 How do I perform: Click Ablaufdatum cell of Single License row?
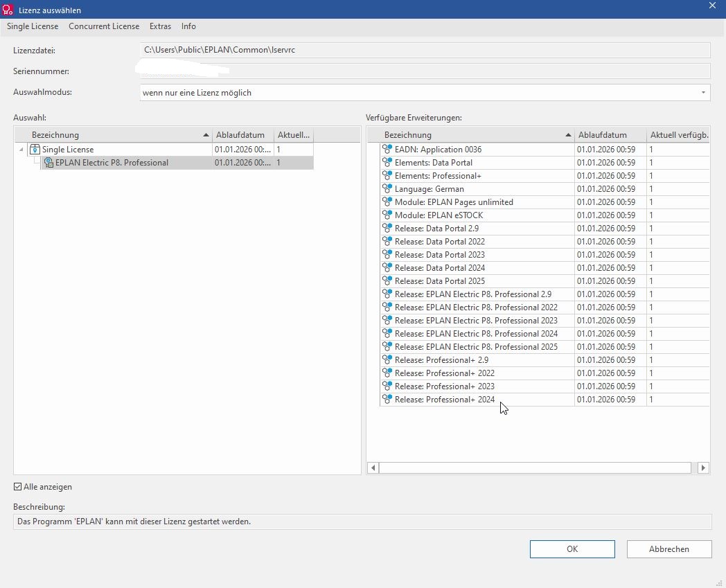pyautogui.click(x=243, y=150)
